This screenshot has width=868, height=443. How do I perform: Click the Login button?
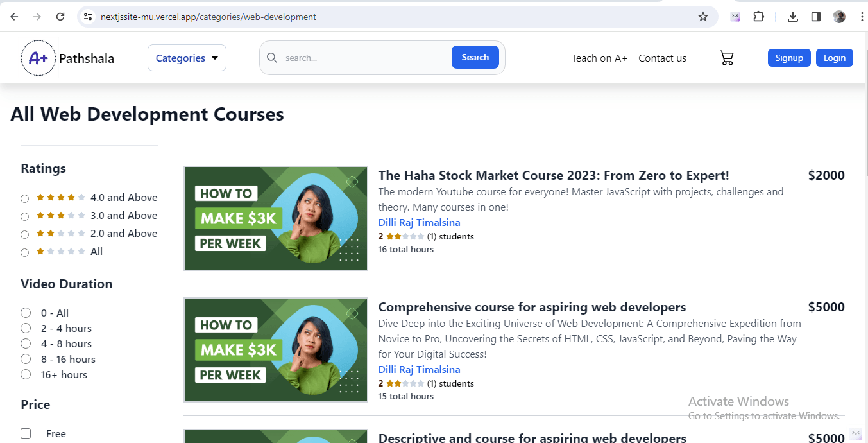pos(835,58)
